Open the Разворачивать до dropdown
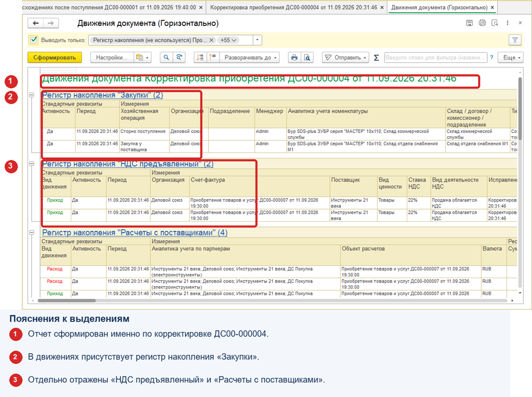Screen dimensions: 532x397 pyautogui.click(x=250, y=58)
